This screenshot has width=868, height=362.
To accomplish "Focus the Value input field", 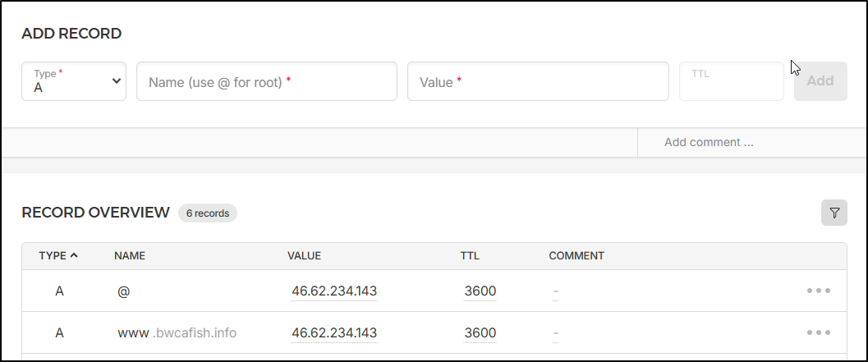I will (x=537, y=81).
